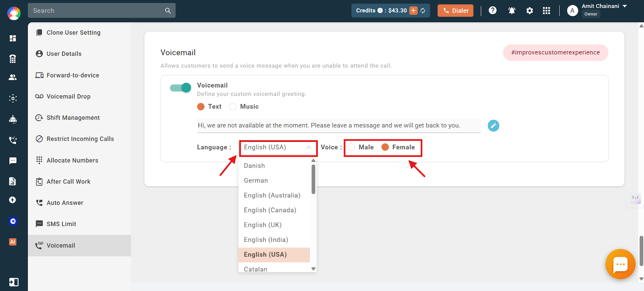Open Voicemail menu item in sidebar
Image resolution: width=644 pixels, height=291 pixels.
(79, 245)
